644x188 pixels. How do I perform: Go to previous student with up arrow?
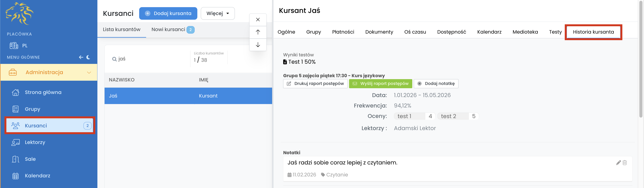click(258, 32)
